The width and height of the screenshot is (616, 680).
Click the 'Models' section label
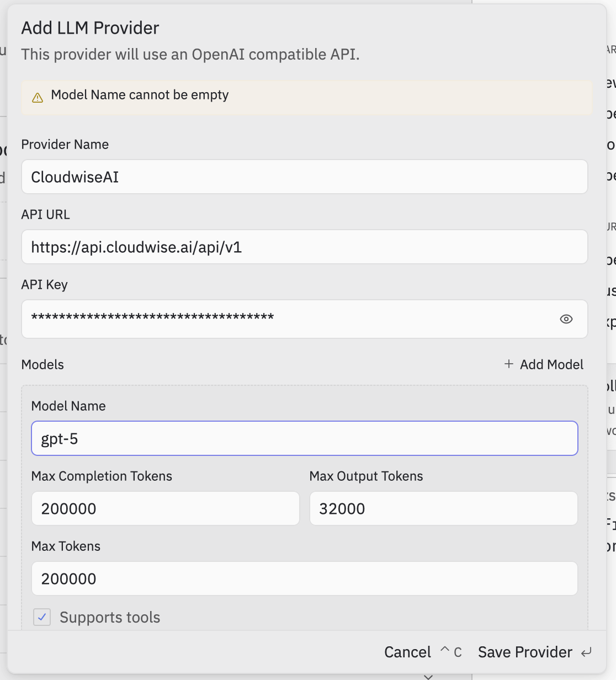click(43, 364)
